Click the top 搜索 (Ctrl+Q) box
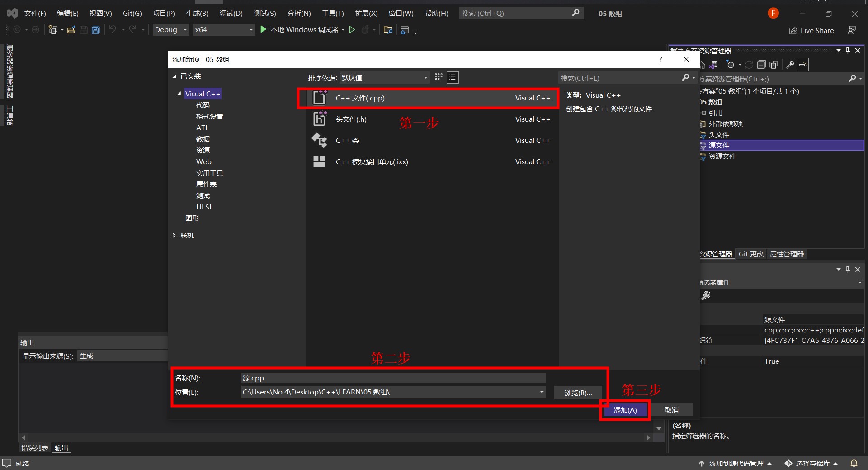The width and height of the screenshot is (868, 470). point(521,14)
